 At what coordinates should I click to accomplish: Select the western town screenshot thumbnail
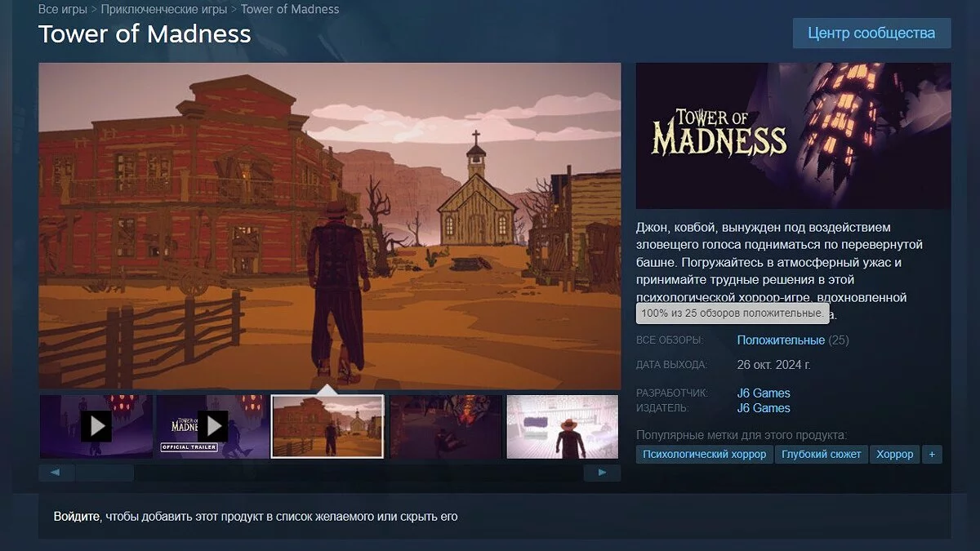(327, 426)
